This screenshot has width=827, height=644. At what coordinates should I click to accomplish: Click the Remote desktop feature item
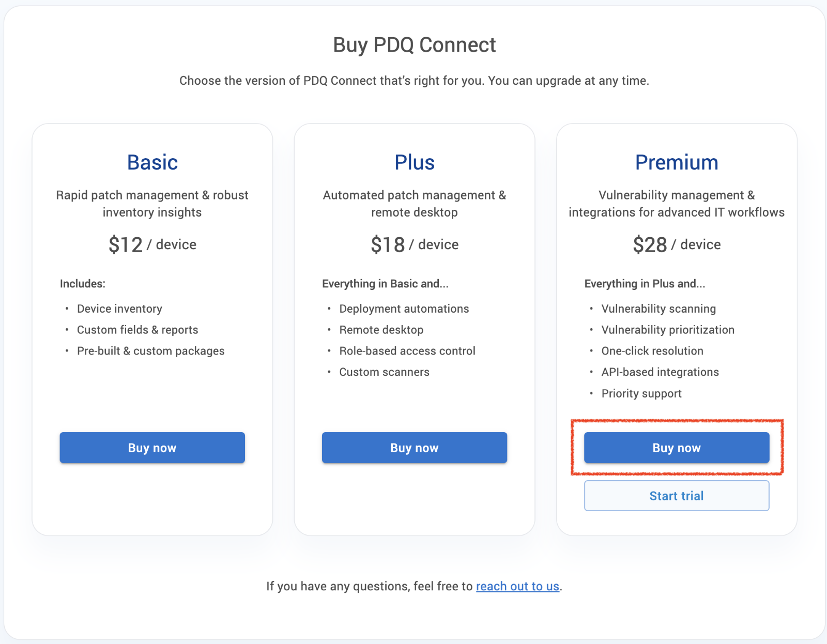coord(381,330)
